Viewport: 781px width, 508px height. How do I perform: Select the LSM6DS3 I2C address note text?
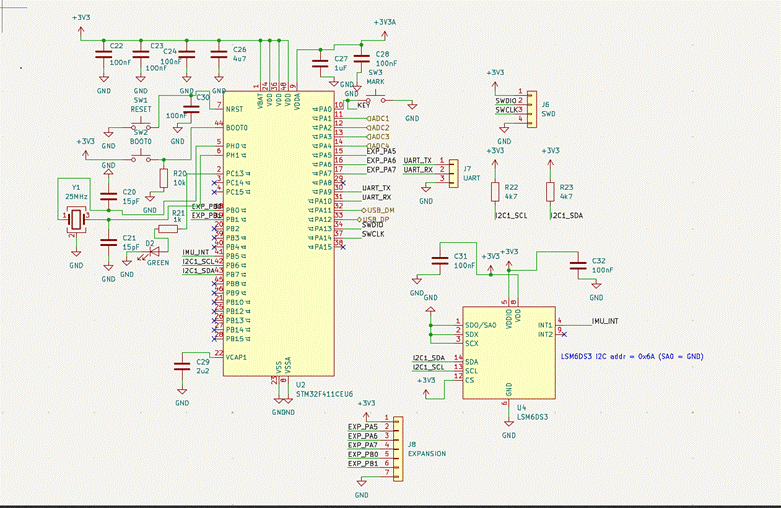coord(632,357)
